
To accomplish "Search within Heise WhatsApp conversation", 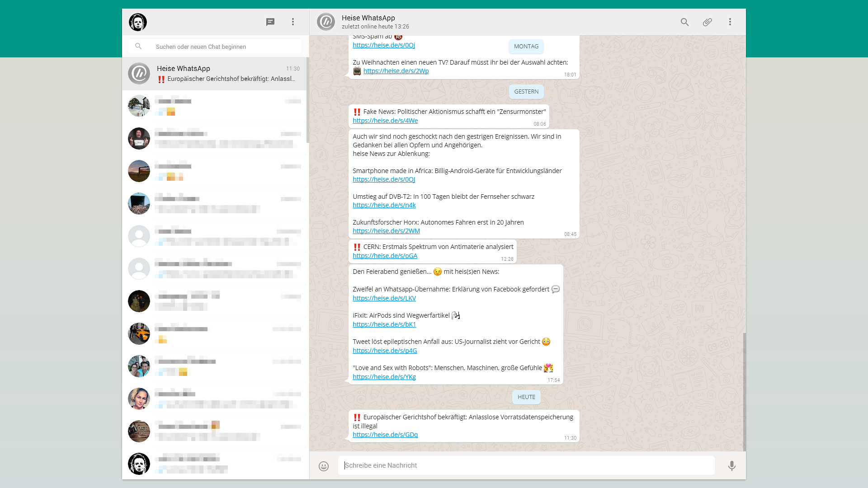I will (x=685, y=22).
